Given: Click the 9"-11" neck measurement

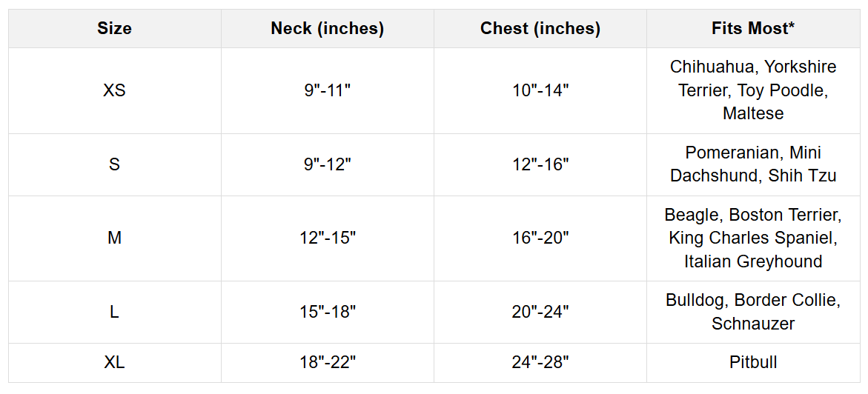Looking at the screenshot, I should tap(327, 90).
